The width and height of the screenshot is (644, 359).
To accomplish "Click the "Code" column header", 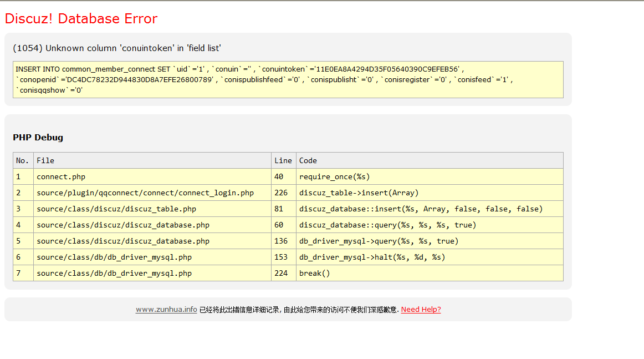I will 308,160.
